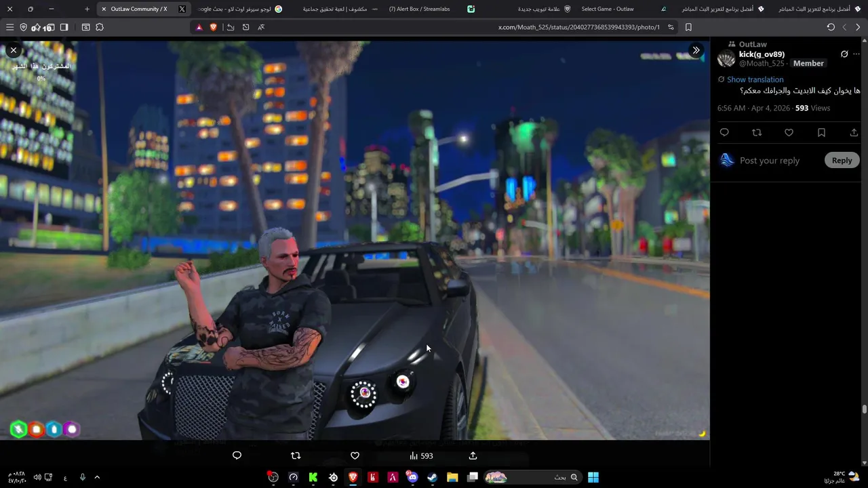Open the OBS Studio taskbar icon
Screen dimensions: 868x488
[273, 477]
